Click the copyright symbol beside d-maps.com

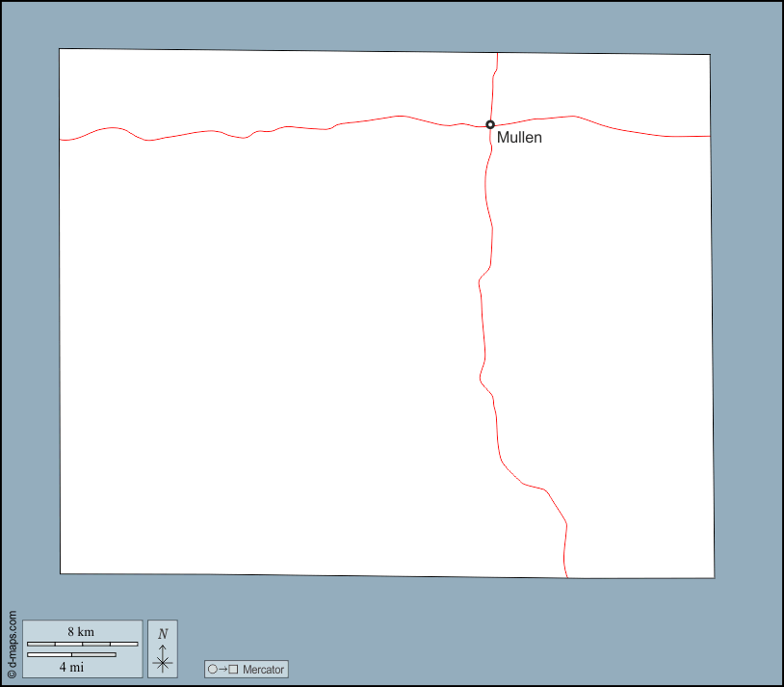(x=12, y=674)
